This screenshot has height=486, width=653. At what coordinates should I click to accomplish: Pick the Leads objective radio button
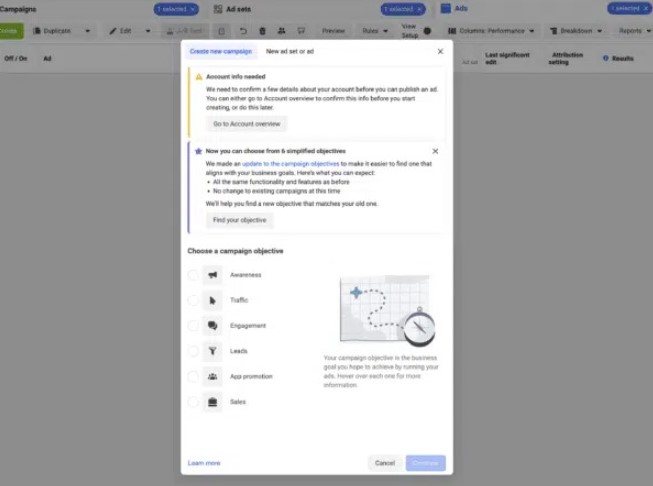193,351
